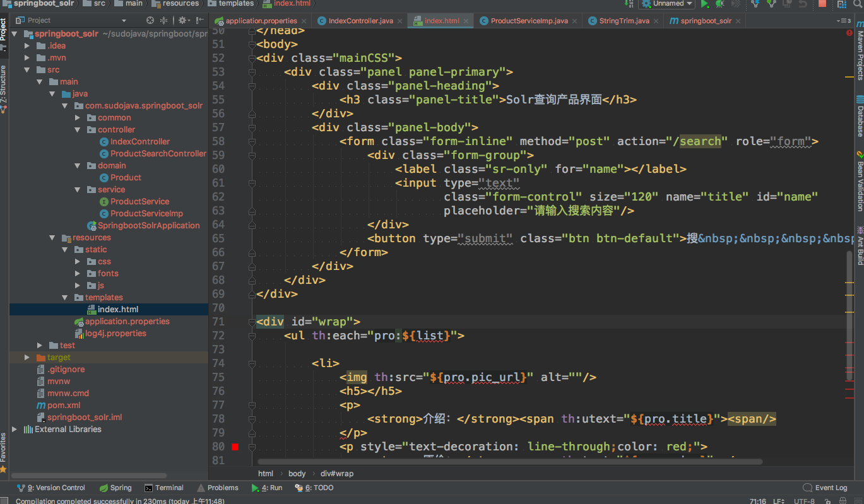Select IndexController in the project tree
Viewport: 864px width, 504px height.
pyautogui.click(x=140, y=141)
